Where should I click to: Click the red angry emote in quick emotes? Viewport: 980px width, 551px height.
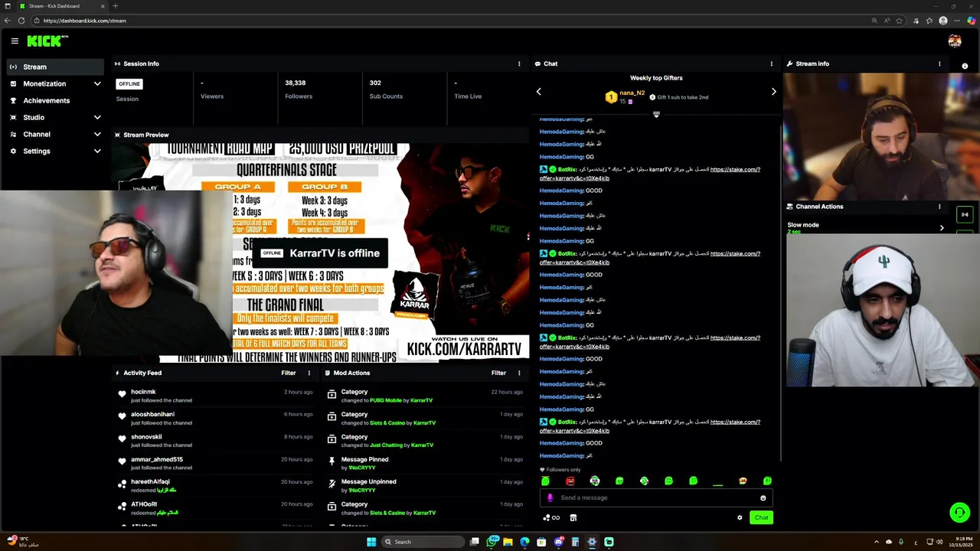tap(570, 481)
